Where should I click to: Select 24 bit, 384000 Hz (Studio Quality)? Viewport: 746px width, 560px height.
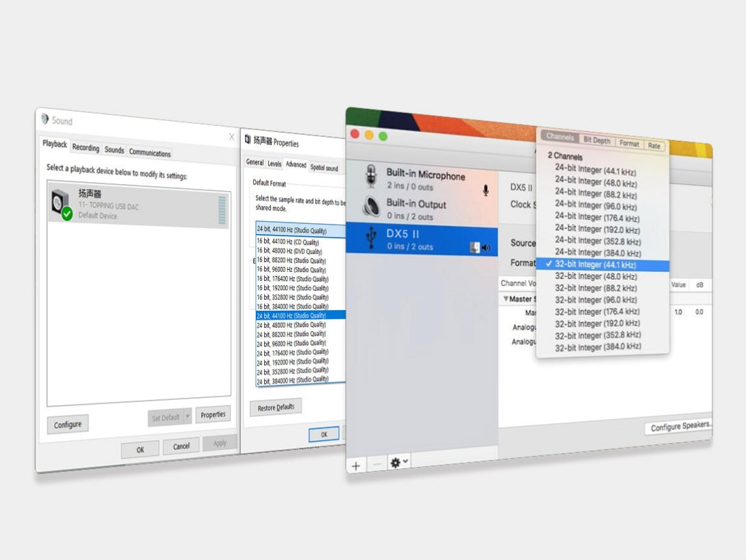coord(292,379)
